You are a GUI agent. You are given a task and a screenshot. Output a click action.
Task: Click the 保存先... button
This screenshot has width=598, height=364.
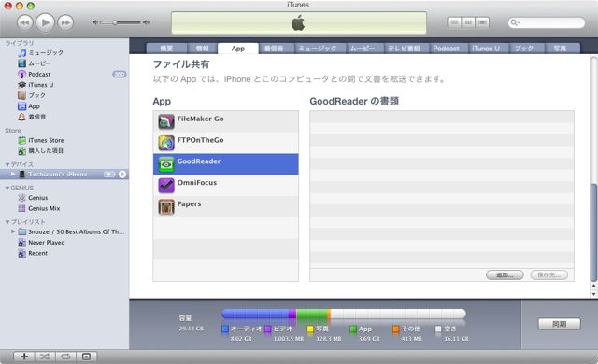pos(549,275)
